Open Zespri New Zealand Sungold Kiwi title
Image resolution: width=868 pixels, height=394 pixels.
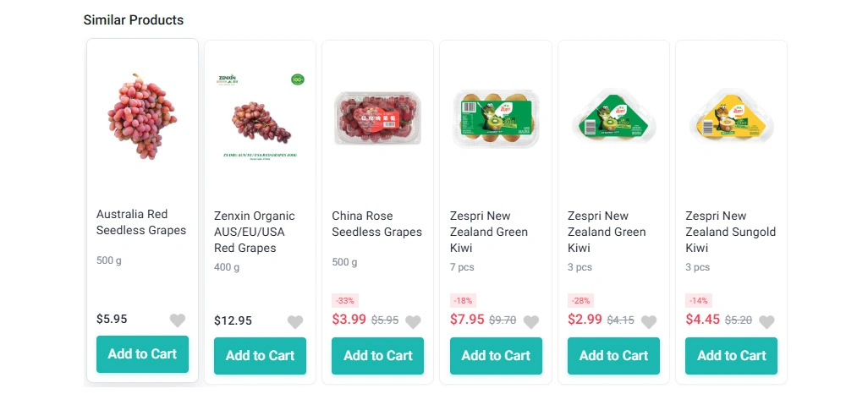731,232
